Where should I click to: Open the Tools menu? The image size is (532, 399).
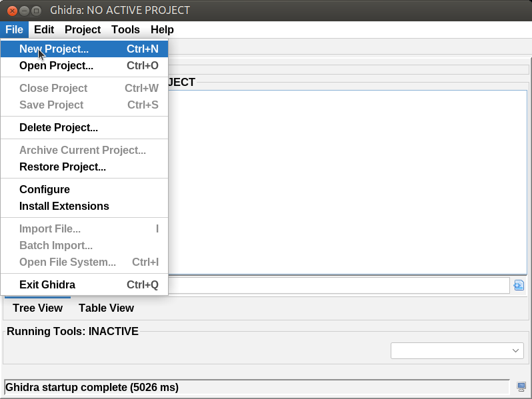125,30
